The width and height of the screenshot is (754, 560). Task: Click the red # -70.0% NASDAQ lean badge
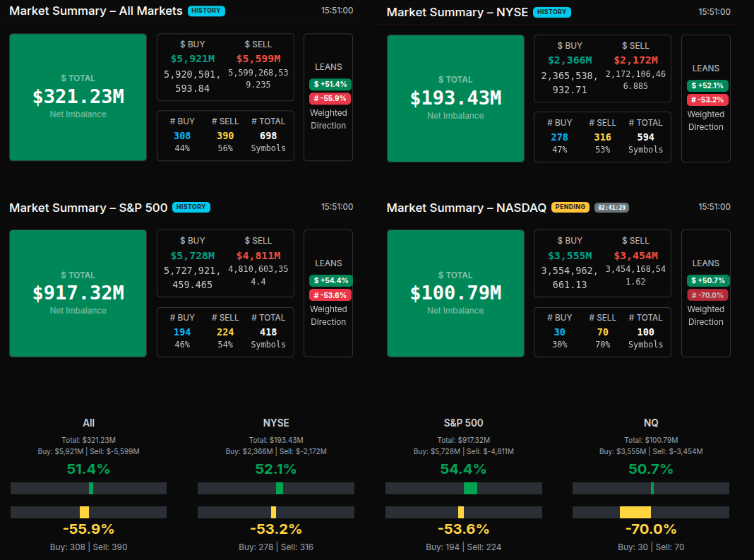(x=706, y=294)
